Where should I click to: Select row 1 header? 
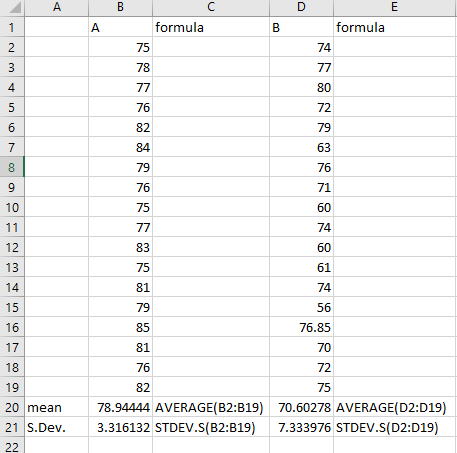12,27
